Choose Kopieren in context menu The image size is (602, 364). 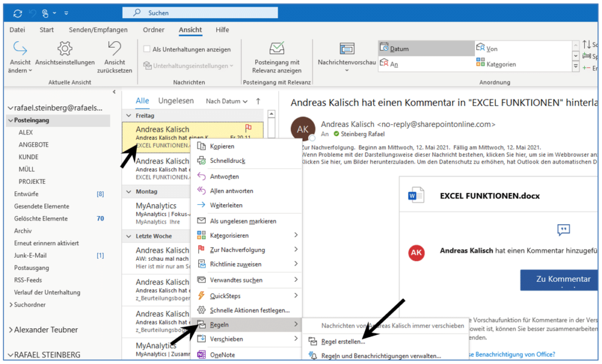click(246, 146)
